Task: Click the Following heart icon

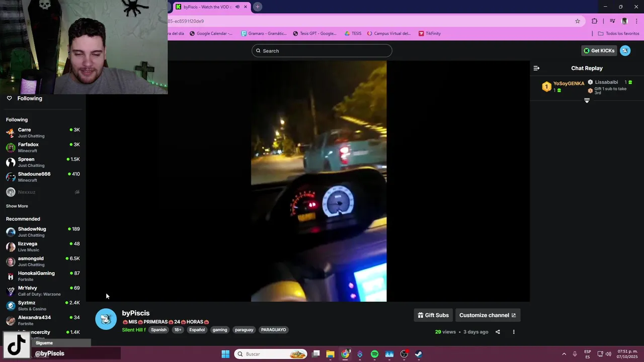Action: (x=9, y=99)
